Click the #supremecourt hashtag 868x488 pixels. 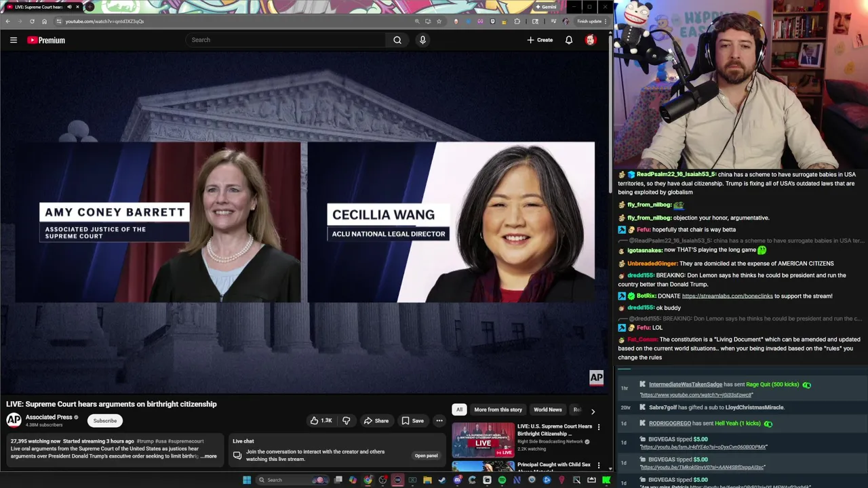tap(186, 441)
